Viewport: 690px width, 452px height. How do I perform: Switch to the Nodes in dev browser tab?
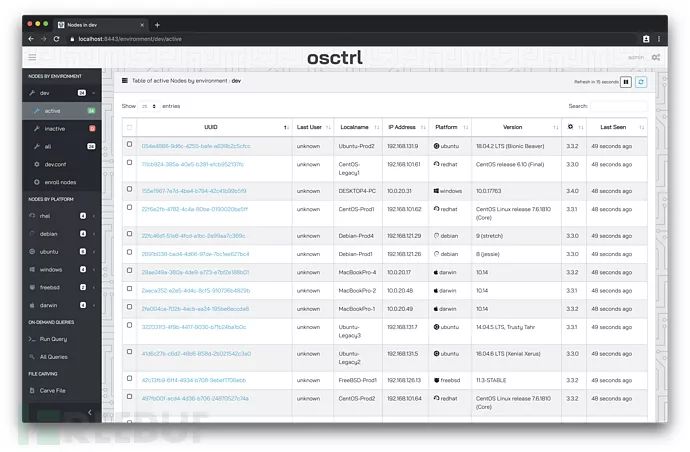tap(101, 25)
